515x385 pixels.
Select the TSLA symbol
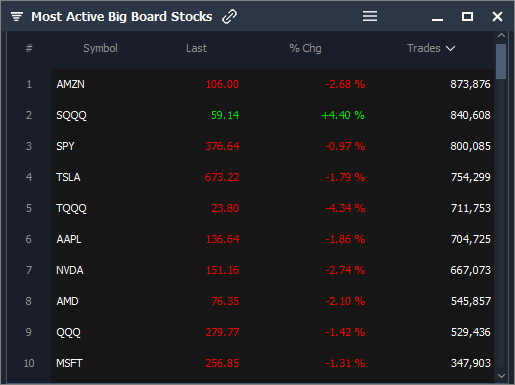click(68, 177)
